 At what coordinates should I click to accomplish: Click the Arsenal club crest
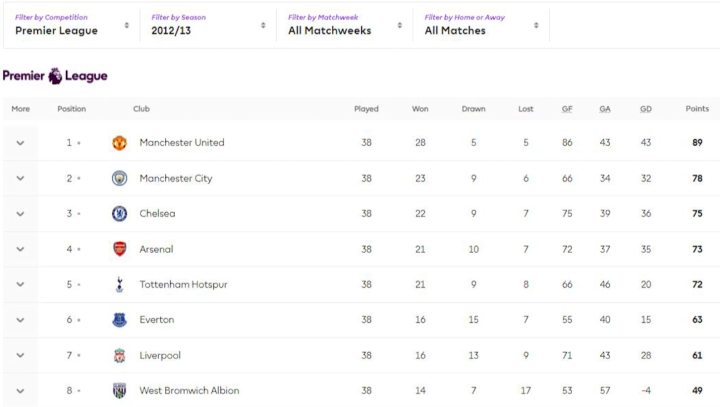coord(120,249)
